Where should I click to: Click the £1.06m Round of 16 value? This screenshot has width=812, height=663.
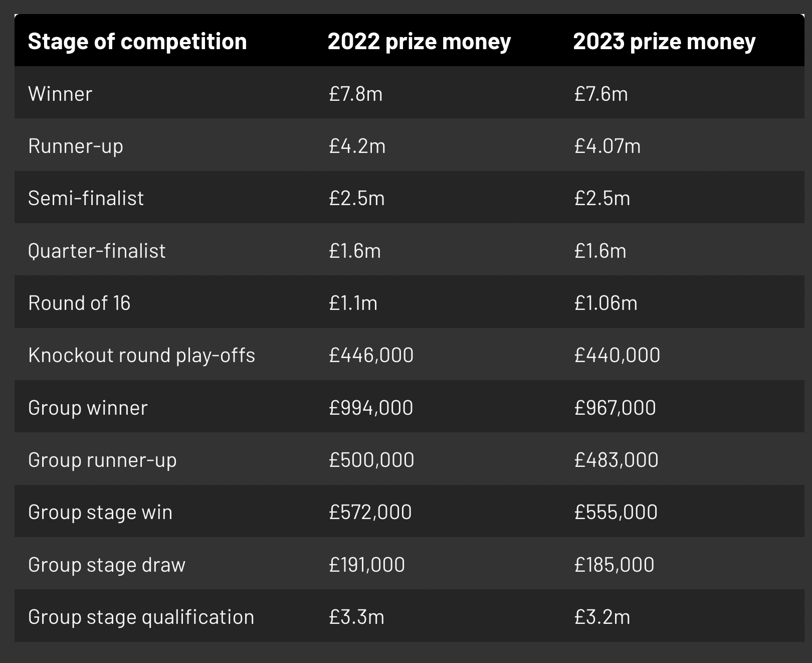tap(606, 303)
